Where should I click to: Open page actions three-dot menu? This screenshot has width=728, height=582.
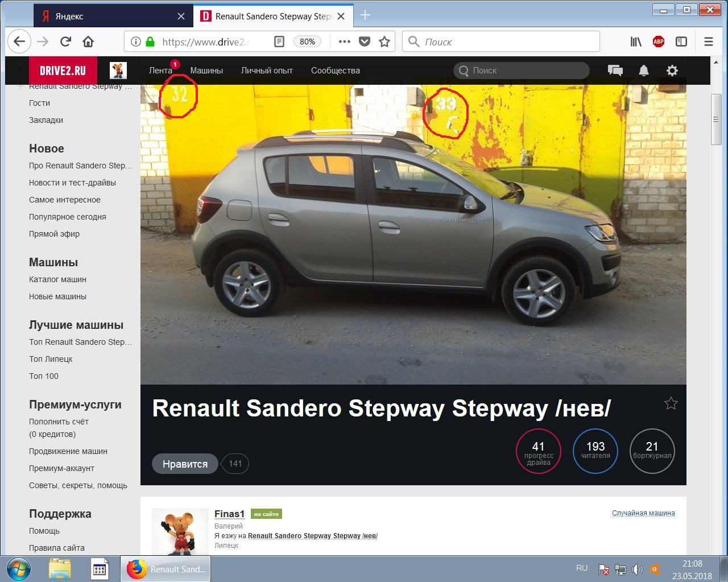[345, 42]
